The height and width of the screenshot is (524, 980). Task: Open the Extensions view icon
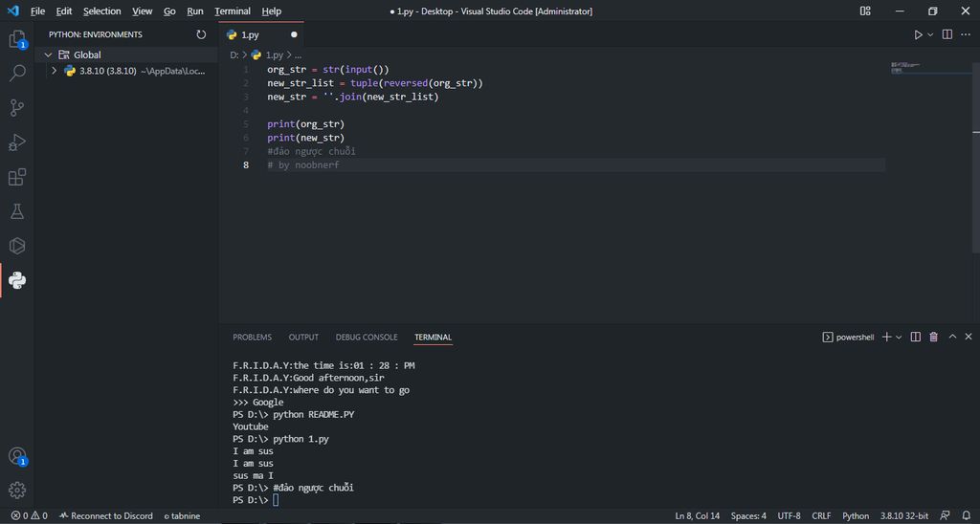17,177
